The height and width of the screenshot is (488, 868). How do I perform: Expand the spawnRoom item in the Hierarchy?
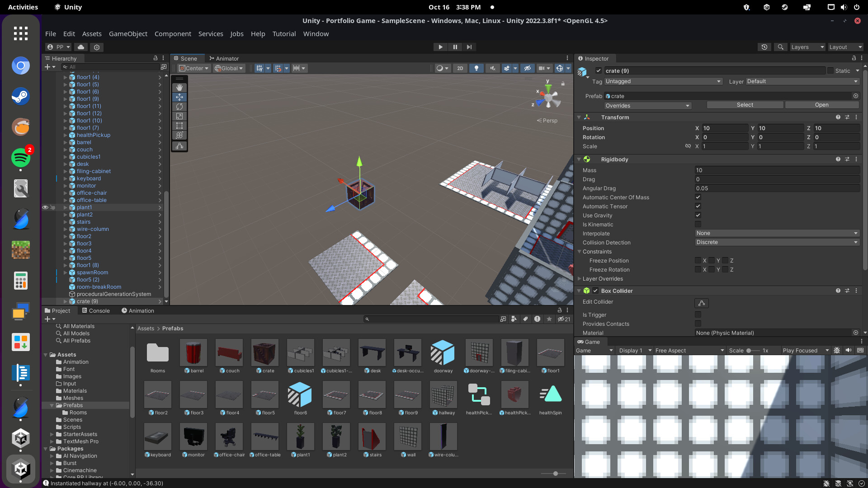point(65,272)
